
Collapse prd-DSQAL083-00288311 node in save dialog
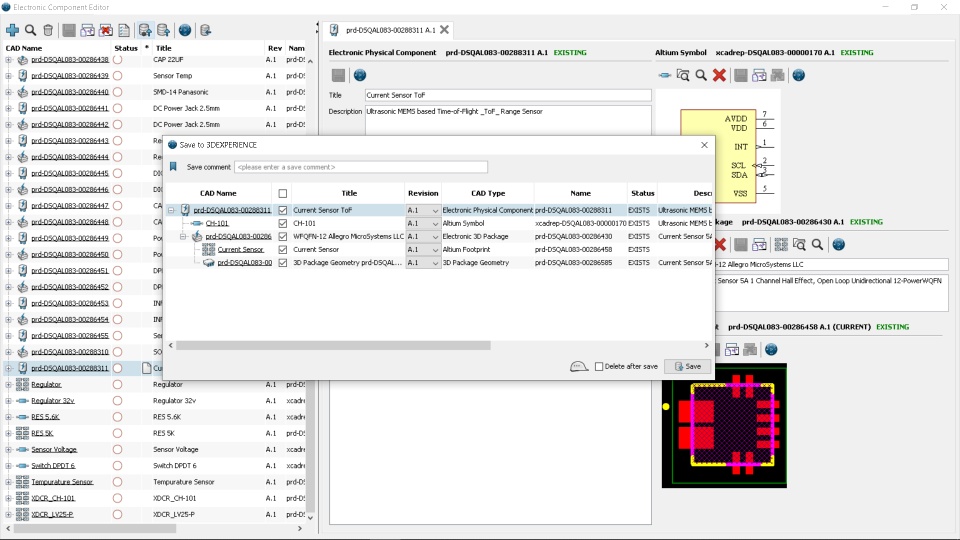click(x=171, y=210)
